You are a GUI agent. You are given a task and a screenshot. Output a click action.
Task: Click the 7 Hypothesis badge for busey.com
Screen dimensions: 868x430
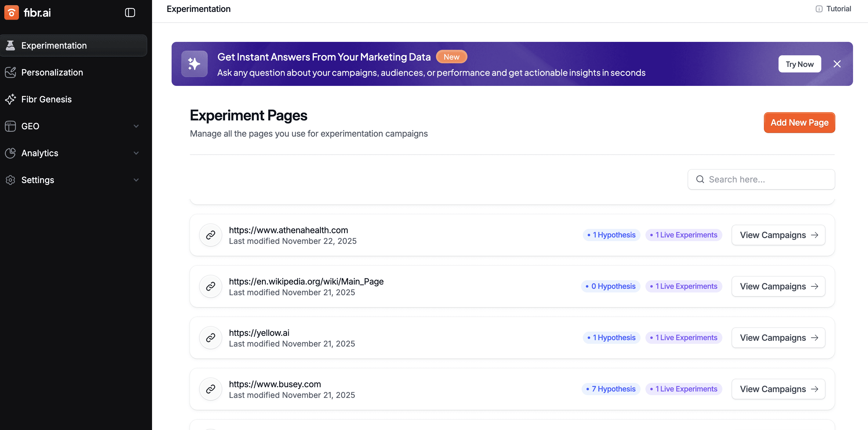coord(611,389)
